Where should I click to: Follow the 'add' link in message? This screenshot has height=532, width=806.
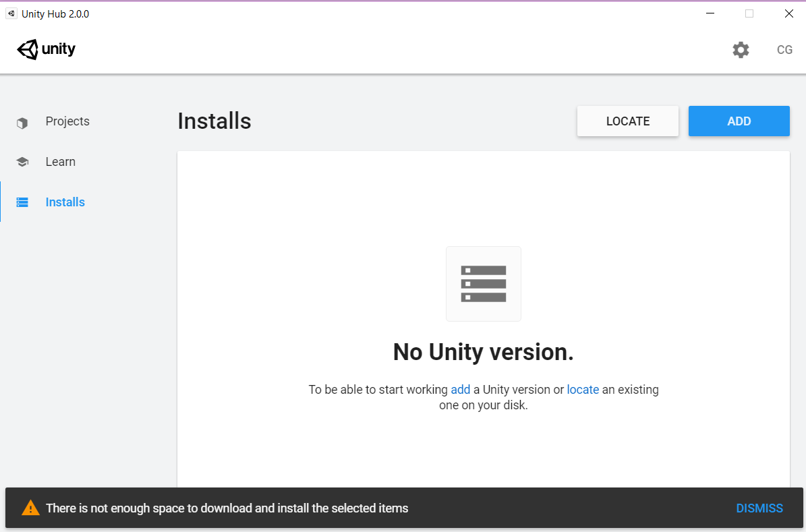tap(461, 390)
